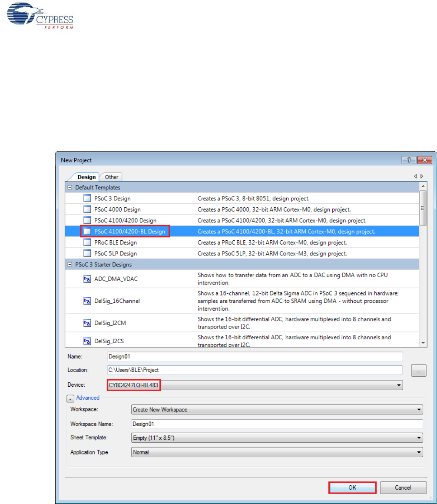Select the PSoC 4000 Design row text

118,209
